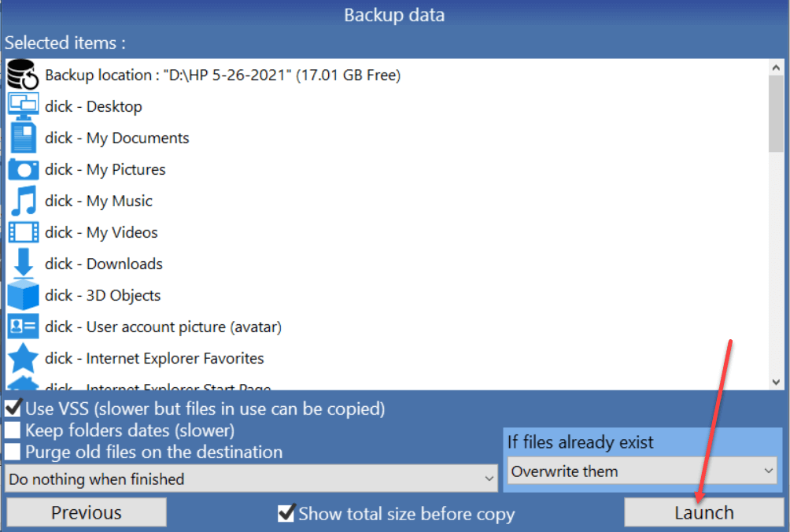Click the User account picture avatar icon
The height and width of the screenshot is (532, 790).
[23, 327]
